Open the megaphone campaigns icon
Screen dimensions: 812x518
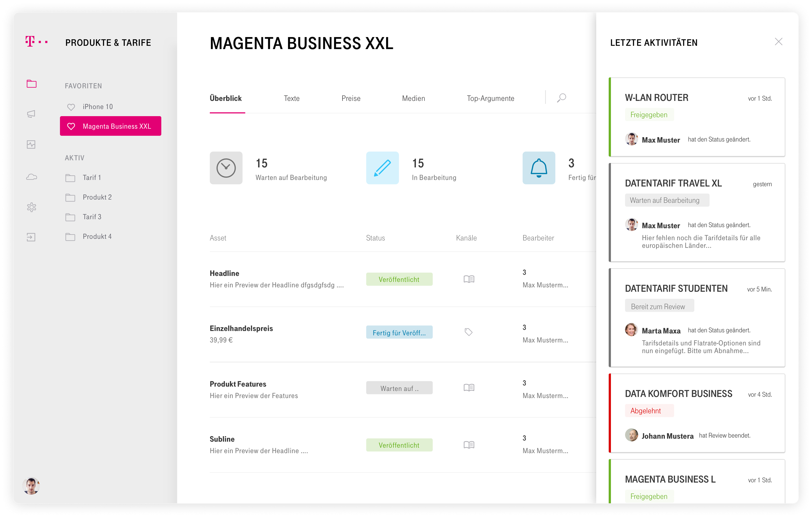click(31, 114)
